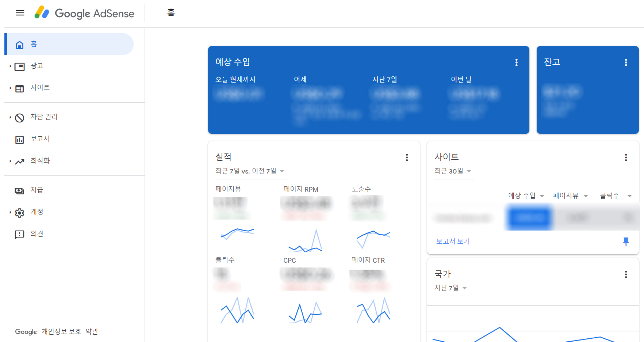Click the Google AdSense logo
Viewport: 644px width, 342px height.
(x=84, y=13)
